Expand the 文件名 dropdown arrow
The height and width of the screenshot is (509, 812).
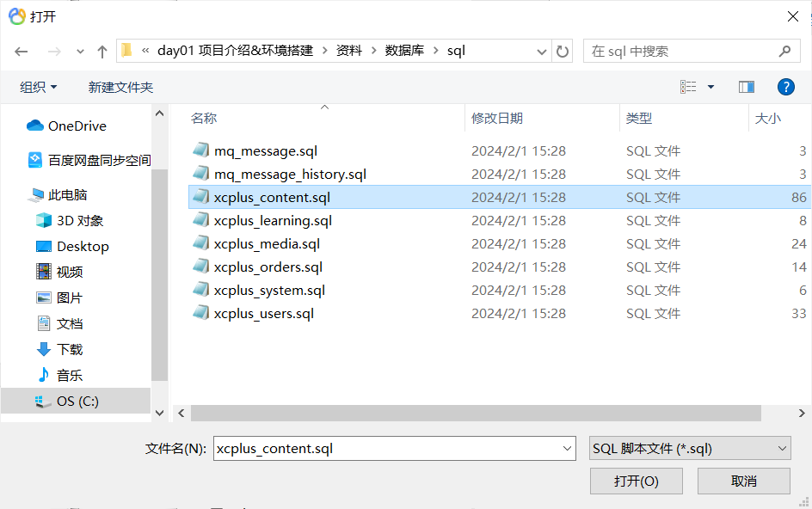pos(567,449)
